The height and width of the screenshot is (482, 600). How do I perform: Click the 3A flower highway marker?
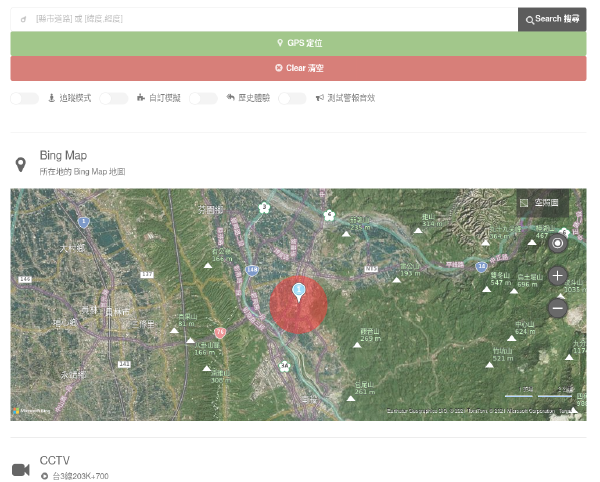(284, 366)
